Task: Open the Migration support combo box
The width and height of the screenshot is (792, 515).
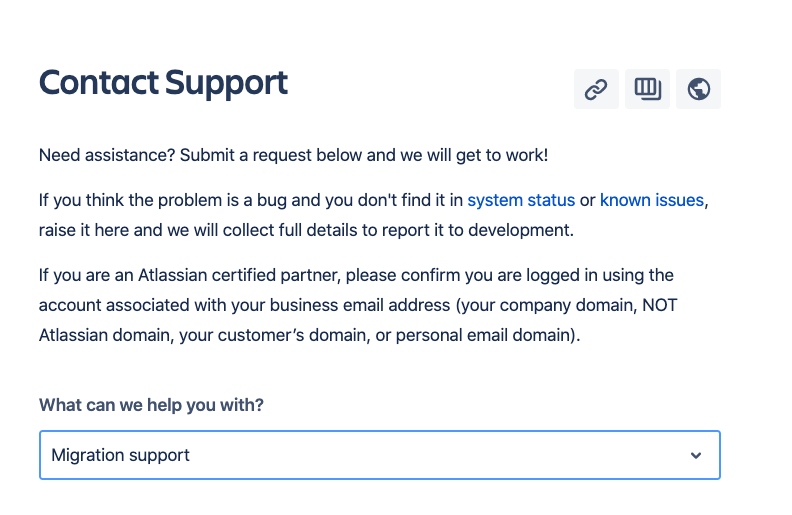Action: pyautogui.click(x=380, y=455)
